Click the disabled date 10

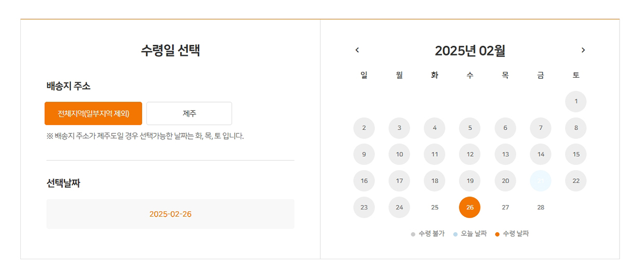coord(399,155)
